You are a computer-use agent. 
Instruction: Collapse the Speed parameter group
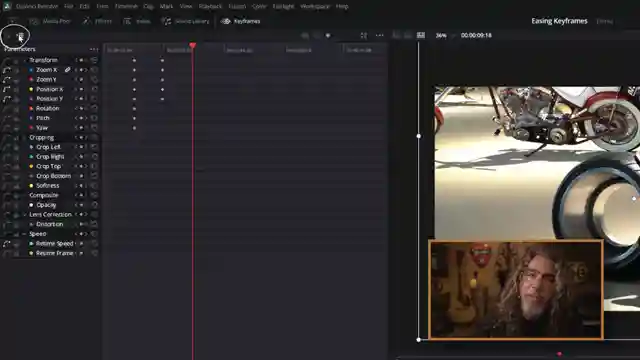24,234
